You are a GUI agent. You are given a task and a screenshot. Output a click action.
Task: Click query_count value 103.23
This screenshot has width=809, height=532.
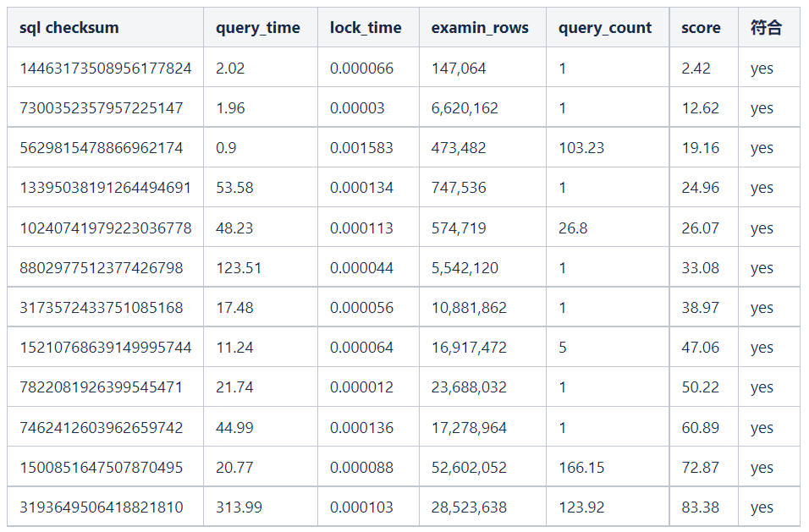click(x=581, y=148)
